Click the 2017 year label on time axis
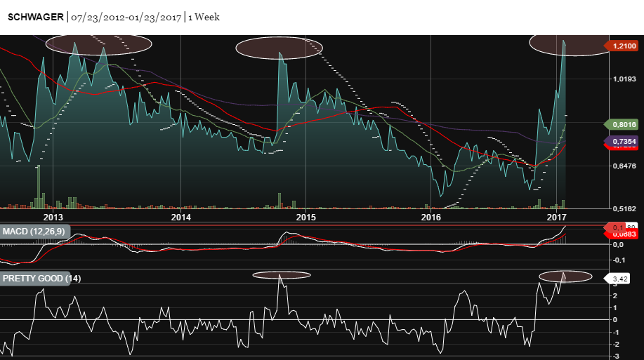This screenshot has height=360, width=644. tap(556, 216)
